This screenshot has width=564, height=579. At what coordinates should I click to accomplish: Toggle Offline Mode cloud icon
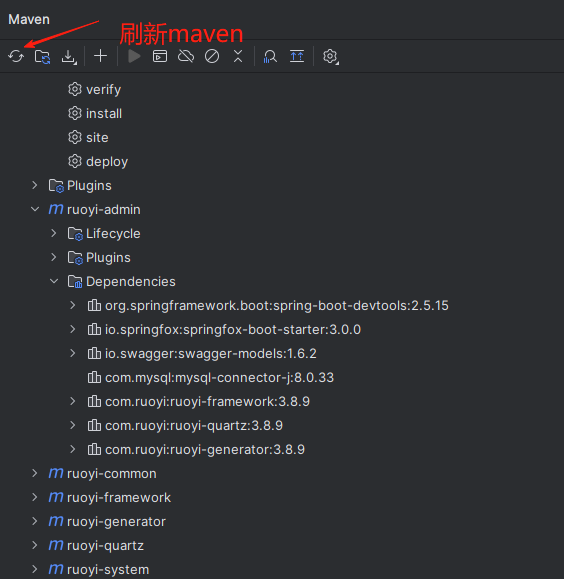coord(186,56)
